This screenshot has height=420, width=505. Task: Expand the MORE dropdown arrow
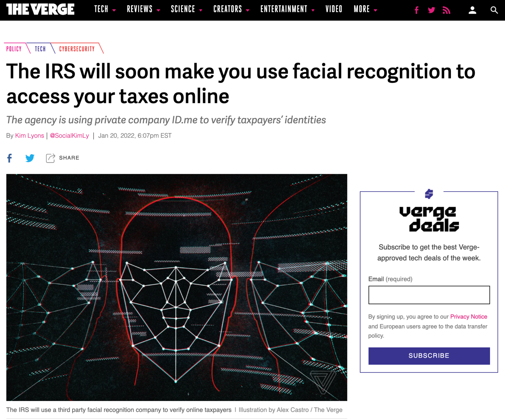click(x=376, y=11)
